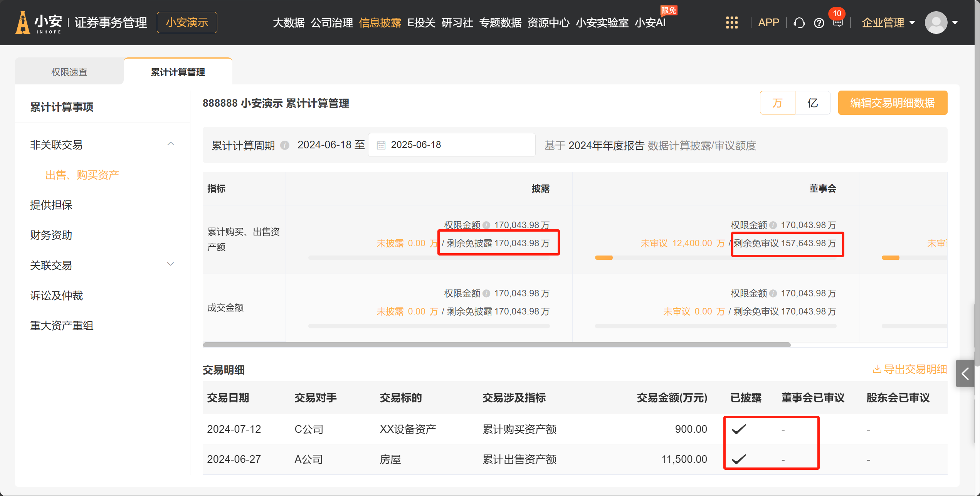Expand the 关联交易 section
Screen dimensions: 980x496
(171, 264)
